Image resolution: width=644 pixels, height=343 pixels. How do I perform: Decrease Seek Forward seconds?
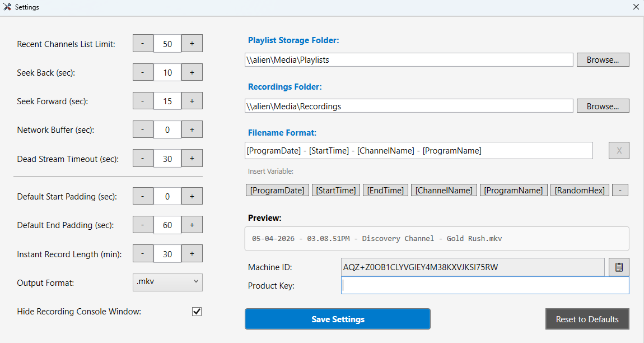[x=143, y=101]
